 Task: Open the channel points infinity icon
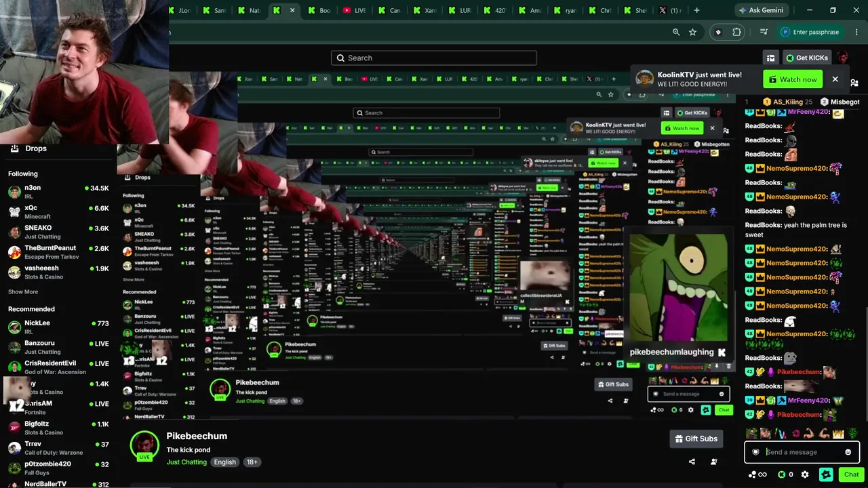(x=758, y=475)
